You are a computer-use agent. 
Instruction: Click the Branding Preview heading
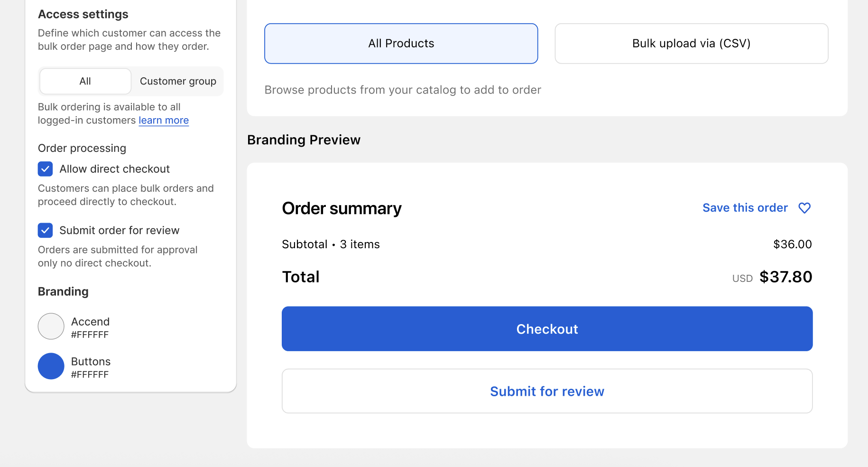pos(304,140)
